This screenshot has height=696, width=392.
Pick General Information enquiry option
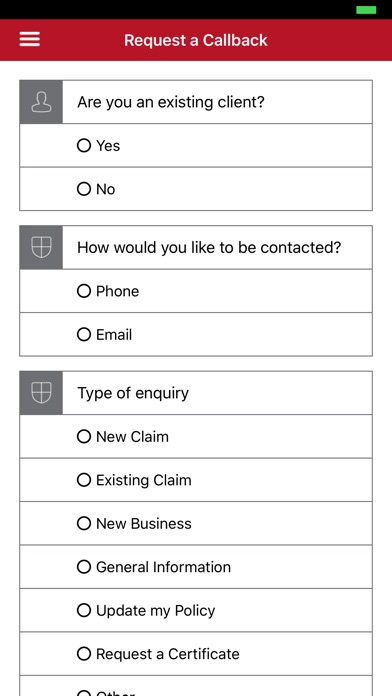click(x=196, y=567)
